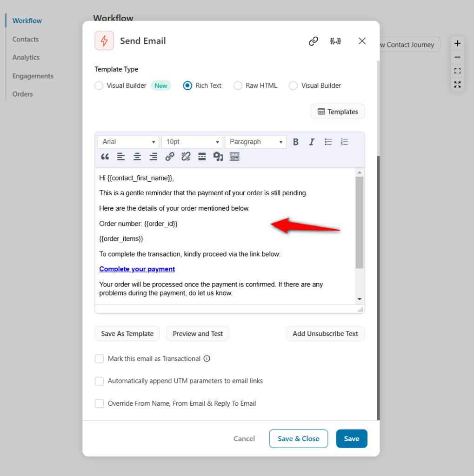Choose the Raw HTML template type
Viewport: 474px width, 476px height.
pos(238,85)
